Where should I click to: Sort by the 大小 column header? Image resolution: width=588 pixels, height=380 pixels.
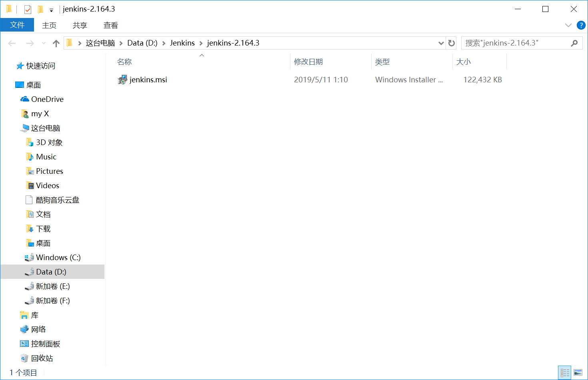click(x=464, y=62)
